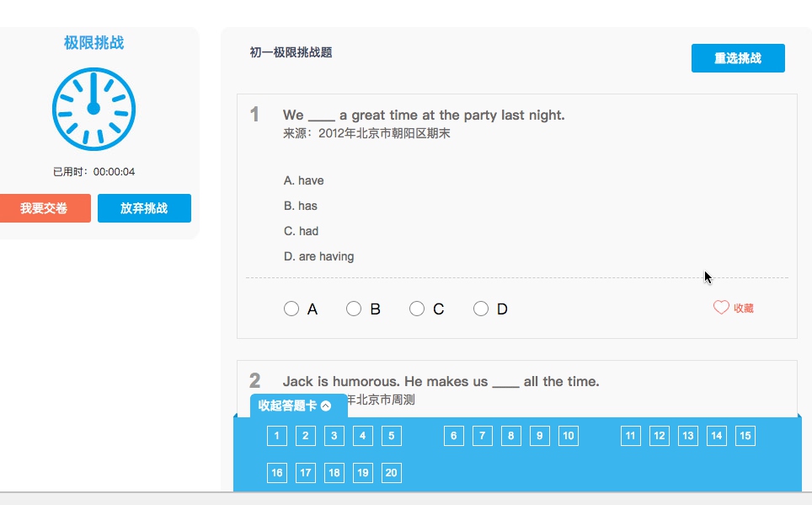Select answer option A radio button
This screenshot has width=812, height=505.
[x=291, y=309]
